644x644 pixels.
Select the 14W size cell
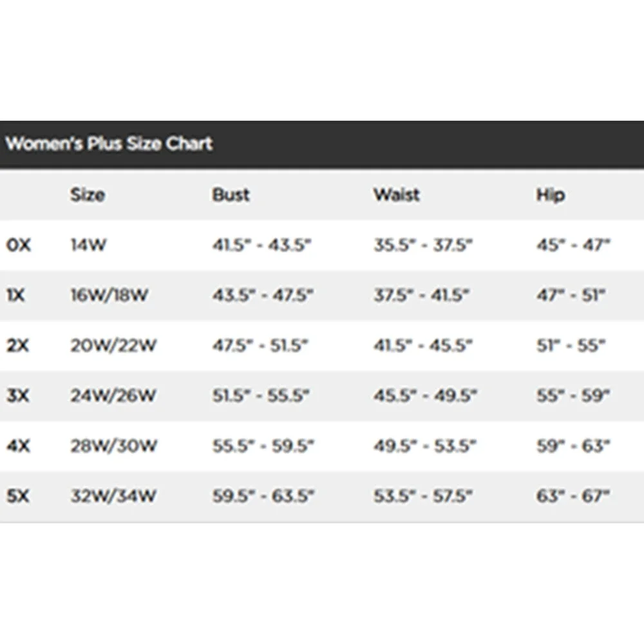pyautogui.click(x=88, y=245)
